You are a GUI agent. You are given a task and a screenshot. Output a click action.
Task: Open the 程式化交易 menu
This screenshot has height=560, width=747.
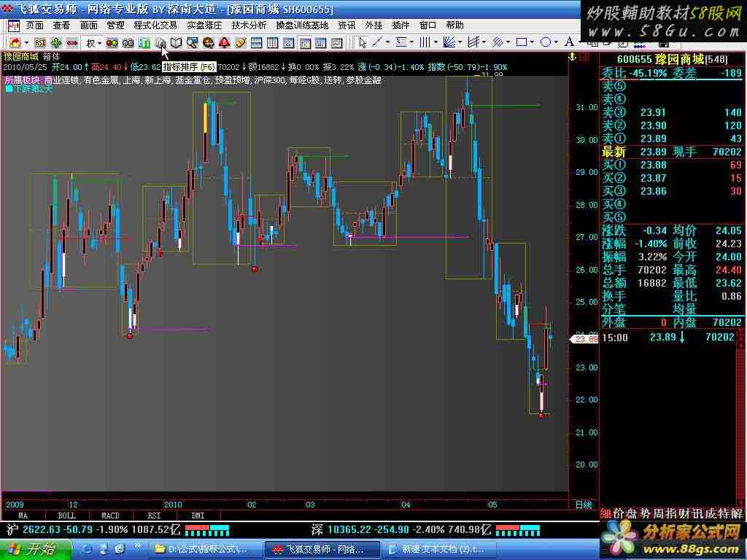click(x=156, y=26)
